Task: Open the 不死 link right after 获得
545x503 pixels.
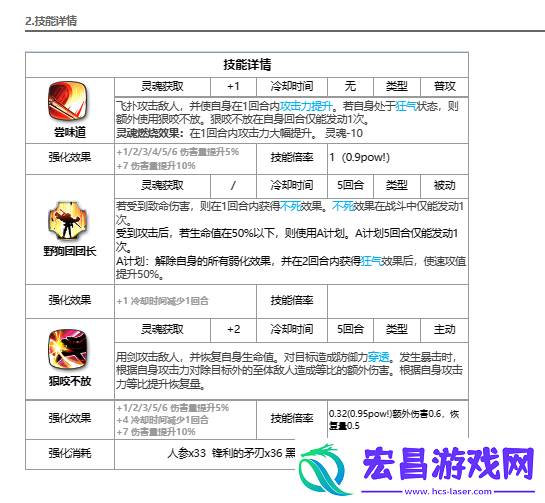Action: click(x=290, y=206)
